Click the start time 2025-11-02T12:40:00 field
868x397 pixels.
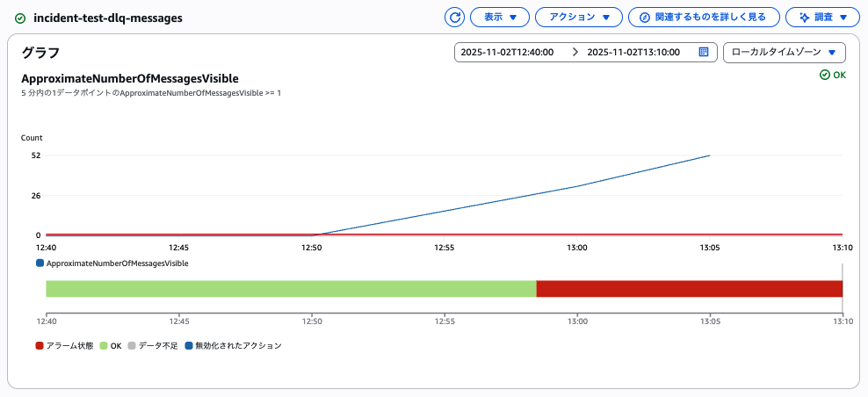508,52
